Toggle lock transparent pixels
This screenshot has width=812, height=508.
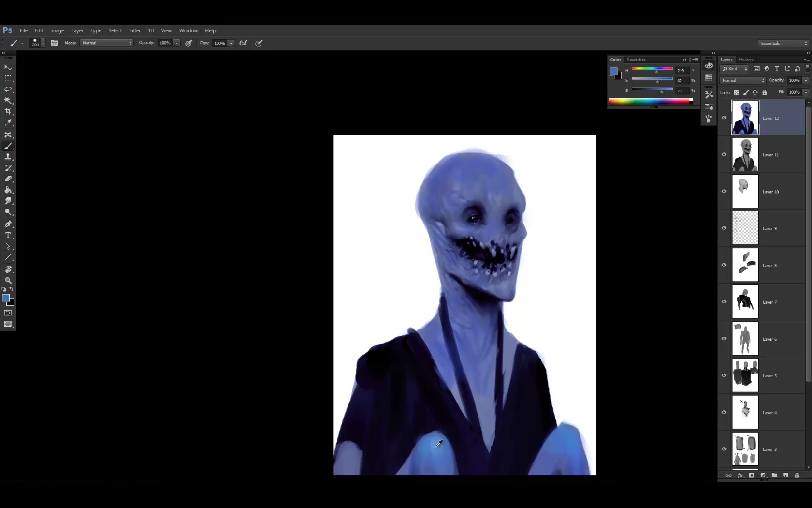(737, 92)
